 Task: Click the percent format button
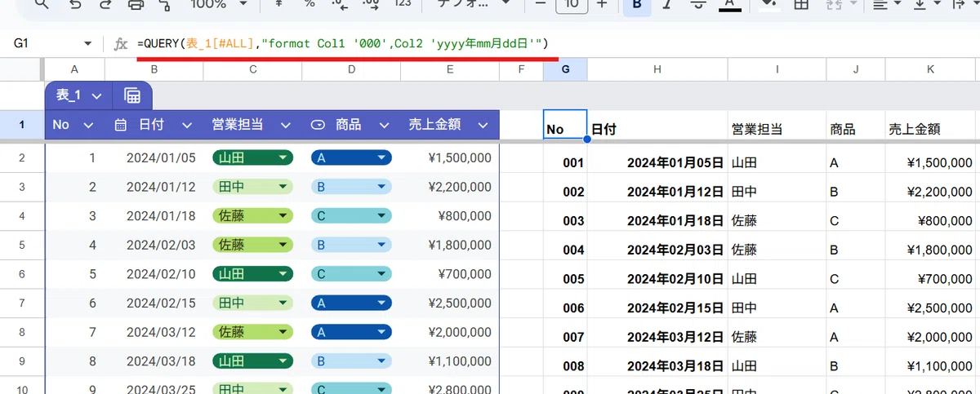[x=310, y=5]
